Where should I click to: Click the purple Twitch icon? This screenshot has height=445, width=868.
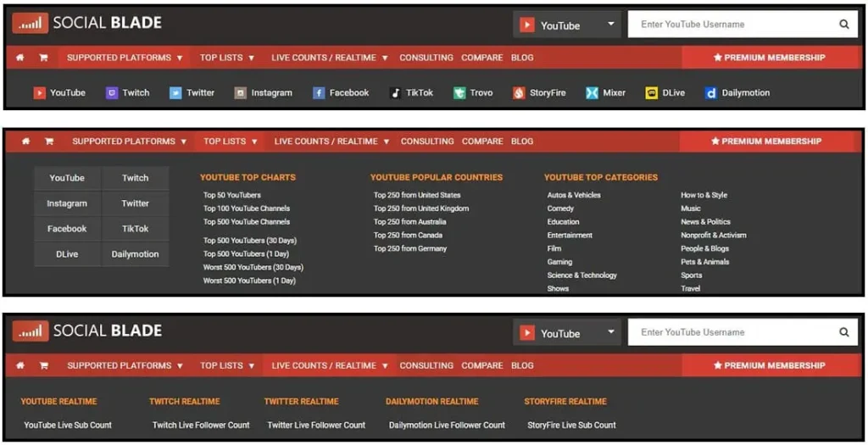pyautogui.click(x=112, y=93)
